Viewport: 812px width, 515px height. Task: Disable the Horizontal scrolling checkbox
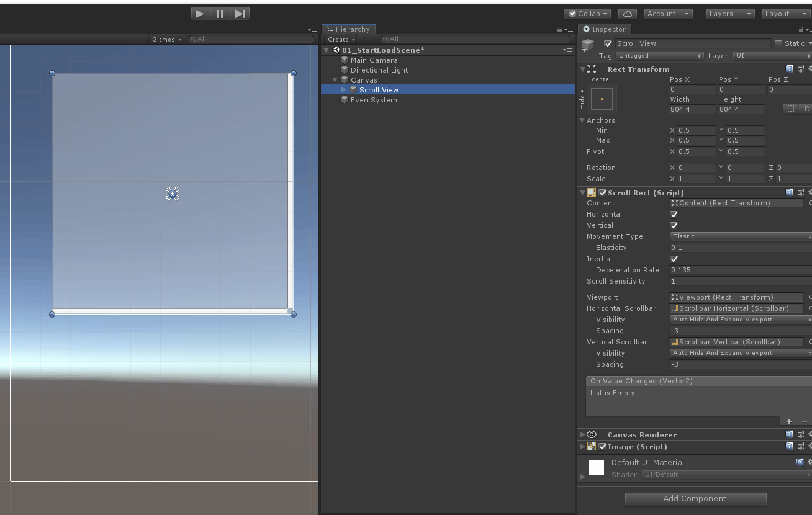(674, 214)
